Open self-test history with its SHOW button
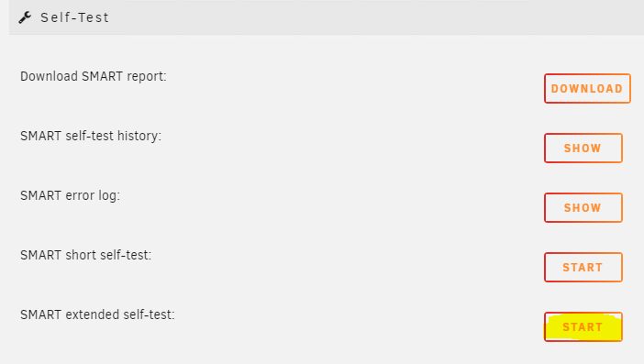This screenshot has width=644, height=364. (583, 148)
